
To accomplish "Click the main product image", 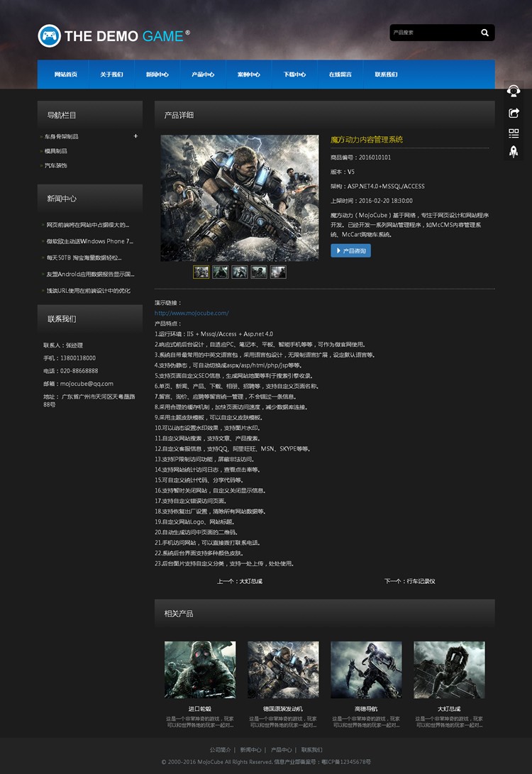I will (x=239, y=198).
